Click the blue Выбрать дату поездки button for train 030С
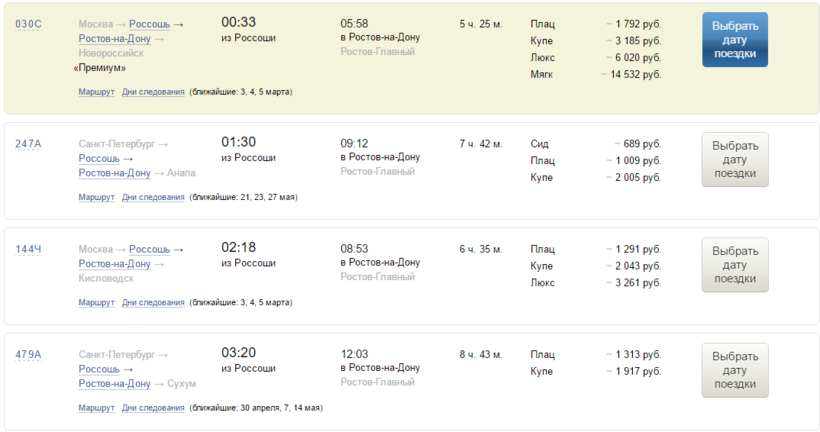Screen dimensions: 820x432 tap(734, 39)
